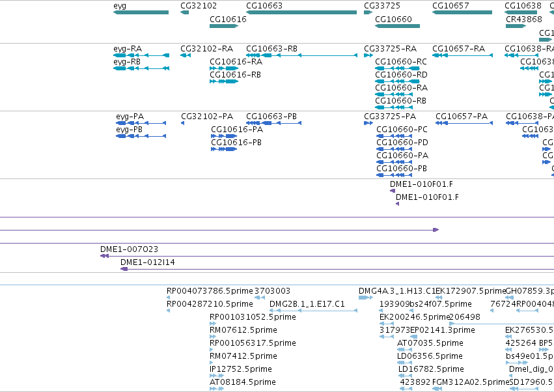Click the CG10660-PB protein feature
The image size is (554, 392).
[395, 175]
